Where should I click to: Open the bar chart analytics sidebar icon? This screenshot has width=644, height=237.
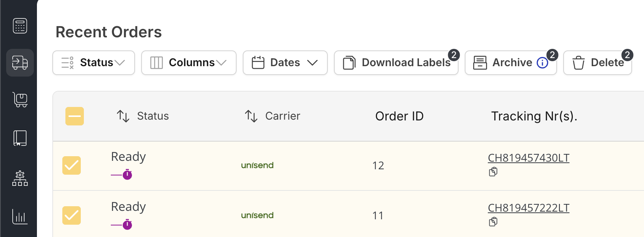20,217
